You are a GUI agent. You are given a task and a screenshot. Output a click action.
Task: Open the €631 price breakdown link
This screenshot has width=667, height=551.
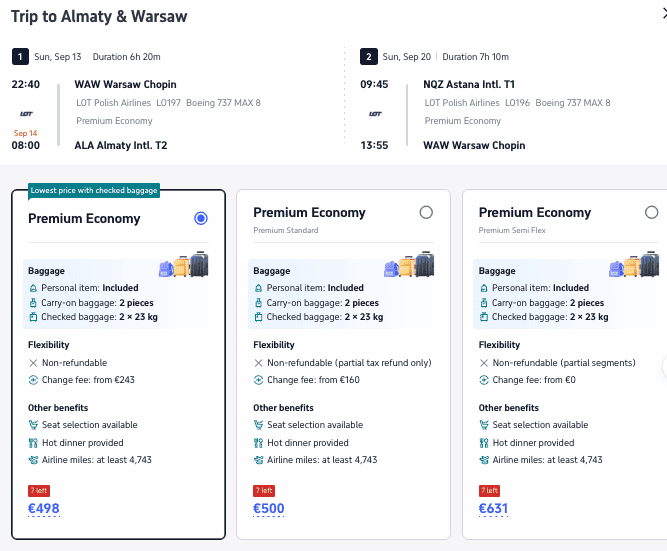[493, 508]
